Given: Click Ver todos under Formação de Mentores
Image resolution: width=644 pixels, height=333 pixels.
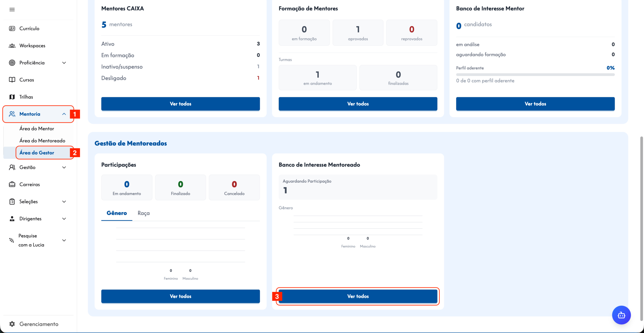Looking at the screenshot, I should (x=358, y=104).
